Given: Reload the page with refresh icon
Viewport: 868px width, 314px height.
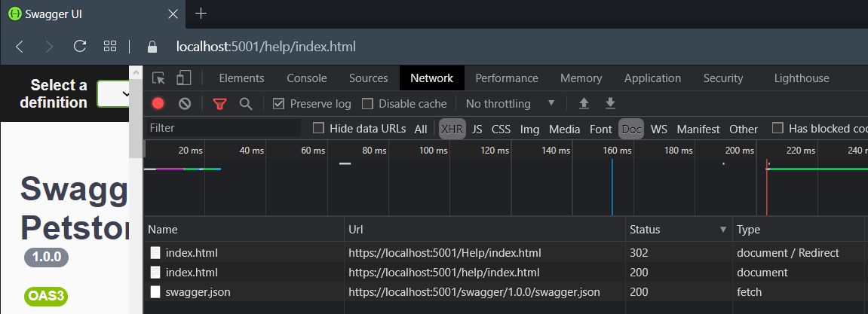Looking at the screenshot, I should coord(80,47).
